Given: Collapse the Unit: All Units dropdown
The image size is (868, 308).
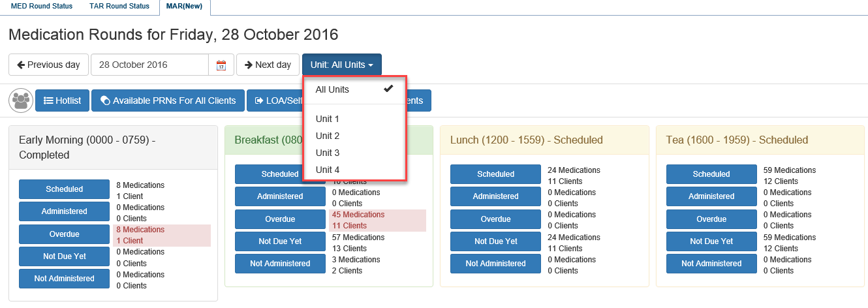Looking at the screenshot, I should pos(341,65).
